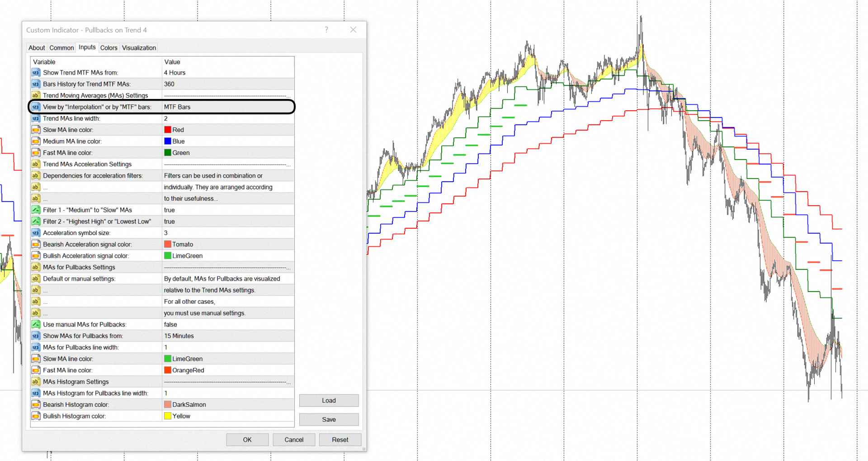The height and width of the screenshot is (461, 868).
Task: Open the pullbacks Slow MA LimeGreen color dropdown
Action: point(228,359)
